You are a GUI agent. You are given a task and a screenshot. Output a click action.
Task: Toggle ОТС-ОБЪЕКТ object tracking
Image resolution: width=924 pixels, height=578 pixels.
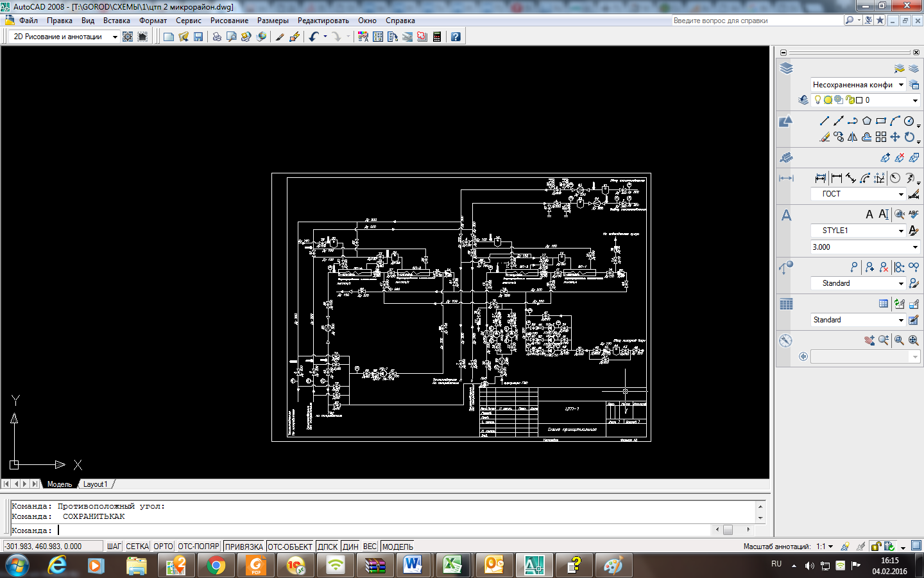(290, 547)
